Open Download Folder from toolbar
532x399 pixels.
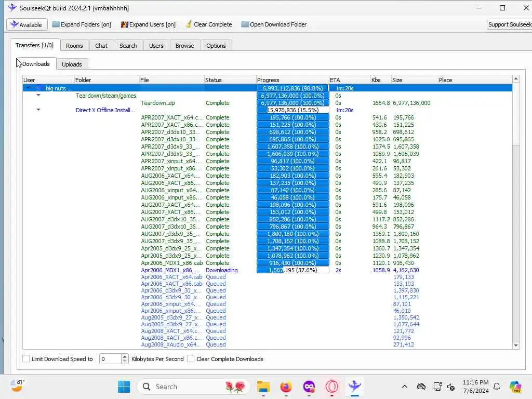(x=274, y=24)
